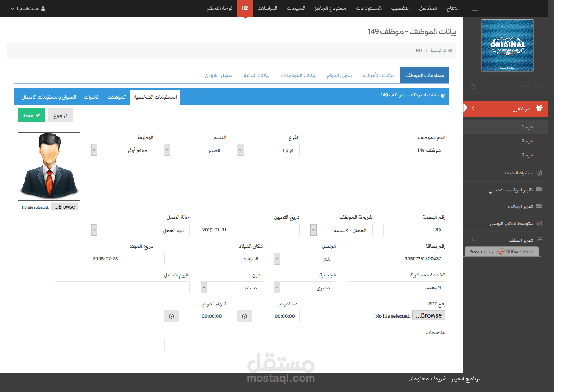The image size is (562, 392).
Task: Click the fingerprint import file icon
Action: point(539,173)
